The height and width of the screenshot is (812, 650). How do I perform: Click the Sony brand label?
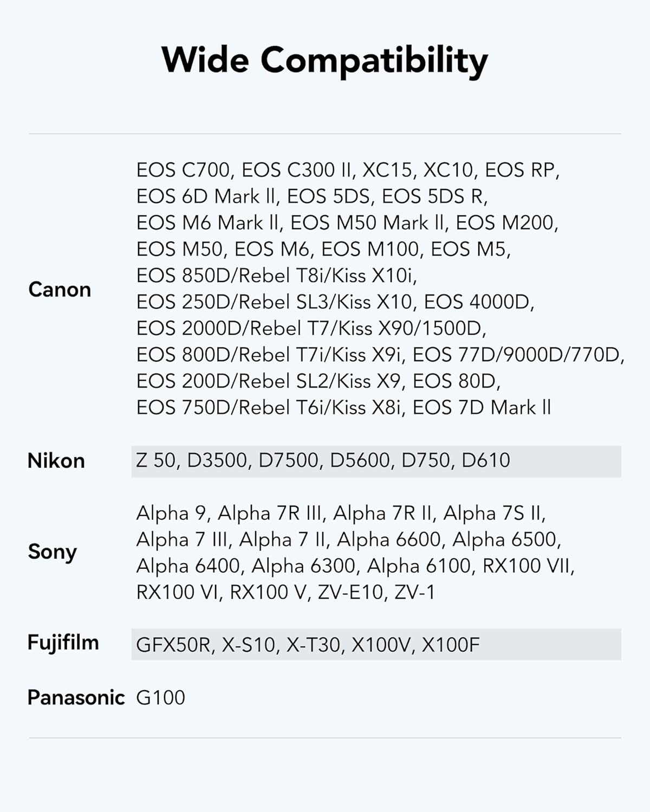53,552
